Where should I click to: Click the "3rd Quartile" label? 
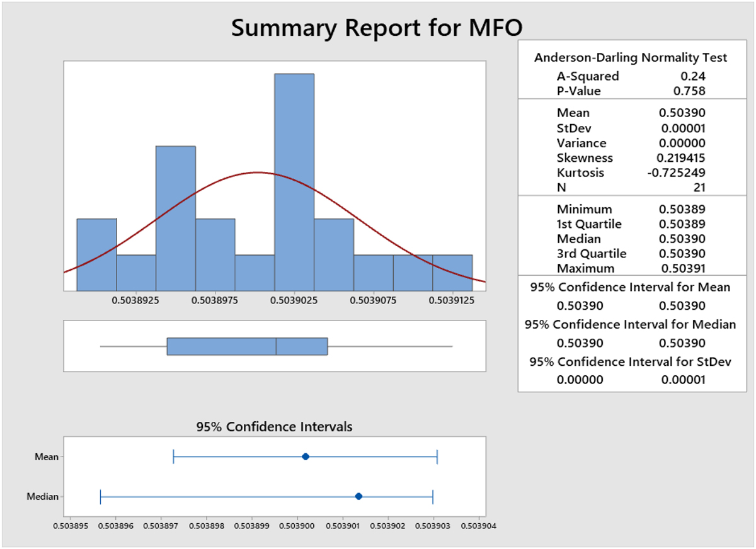click(x=592, y=254)
